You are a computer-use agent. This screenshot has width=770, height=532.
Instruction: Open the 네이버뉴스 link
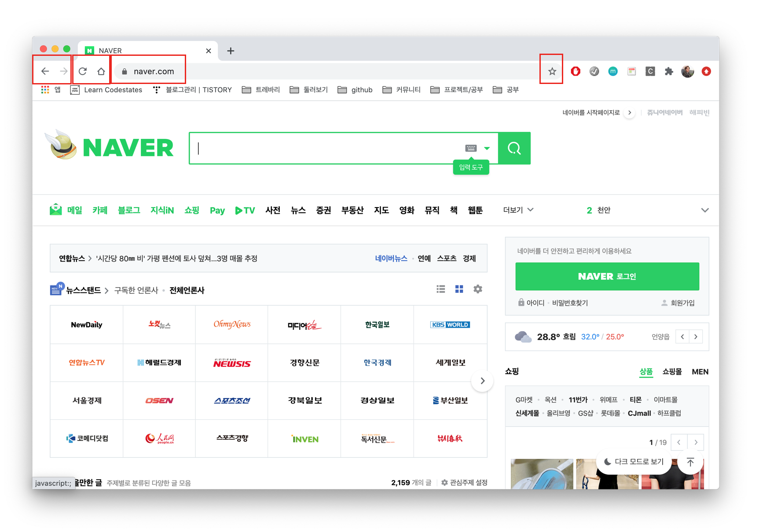tap(391, 259)
